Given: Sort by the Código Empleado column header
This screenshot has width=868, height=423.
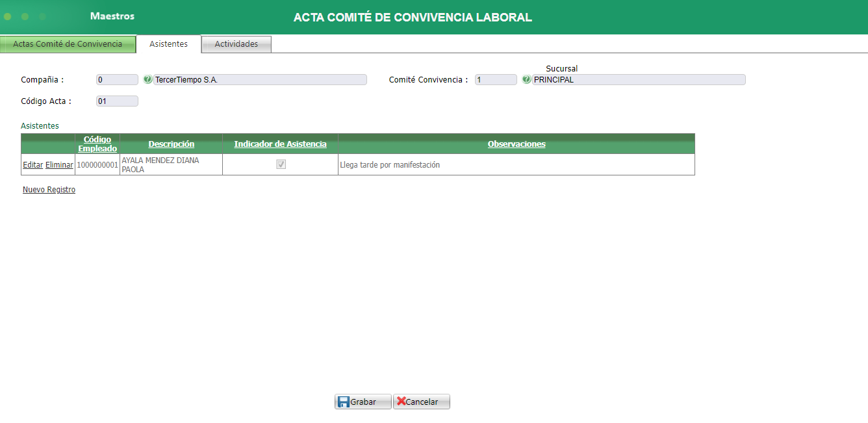Looking at the screenshot, I should coord(97,144).
